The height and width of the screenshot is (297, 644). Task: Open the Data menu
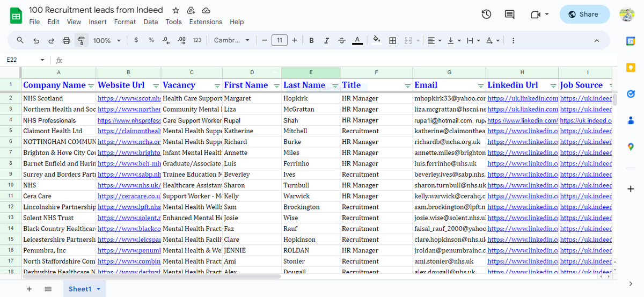(151, 22)
